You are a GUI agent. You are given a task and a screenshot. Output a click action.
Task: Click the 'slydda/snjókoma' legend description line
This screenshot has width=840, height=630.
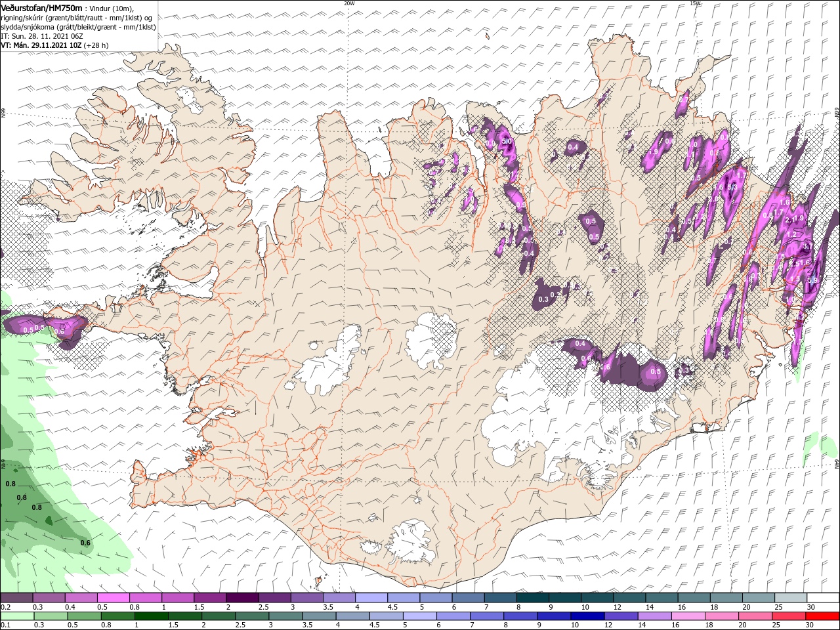(x=78, y=27)
